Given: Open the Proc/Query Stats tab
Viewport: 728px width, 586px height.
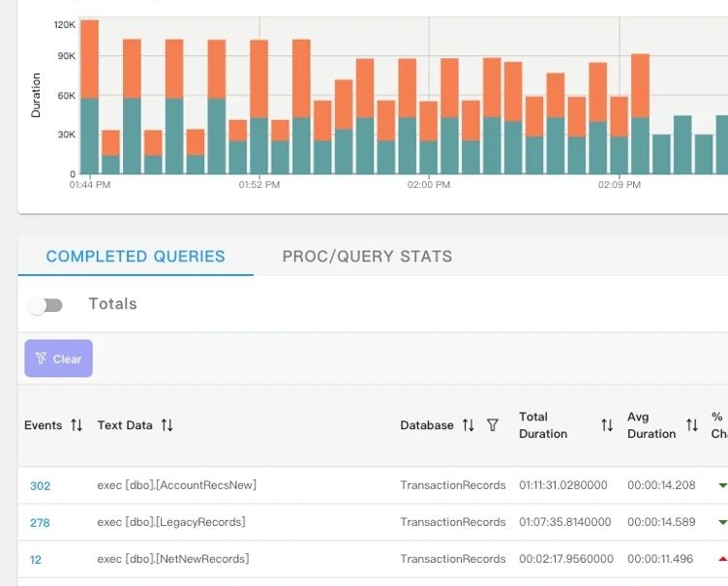Looking at the screenshot, I should (367, 257).
